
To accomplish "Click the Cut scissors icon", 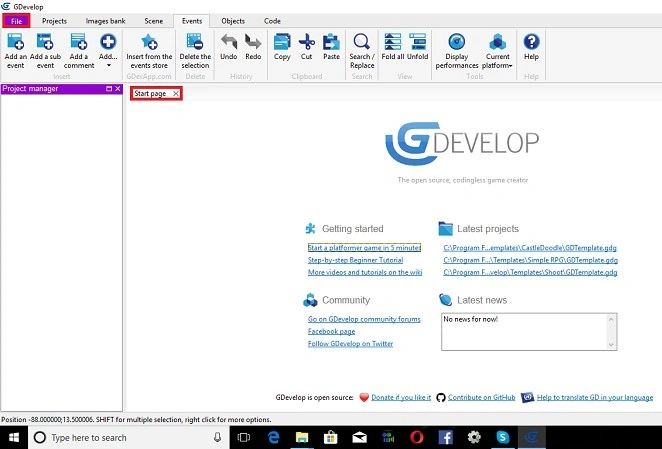I will point(307,42).
